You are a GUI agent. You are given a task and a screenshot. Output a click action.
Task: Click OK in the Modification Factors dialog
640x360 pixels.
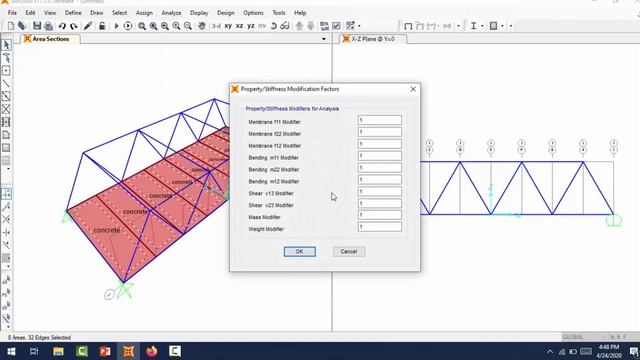pos(300,251)
